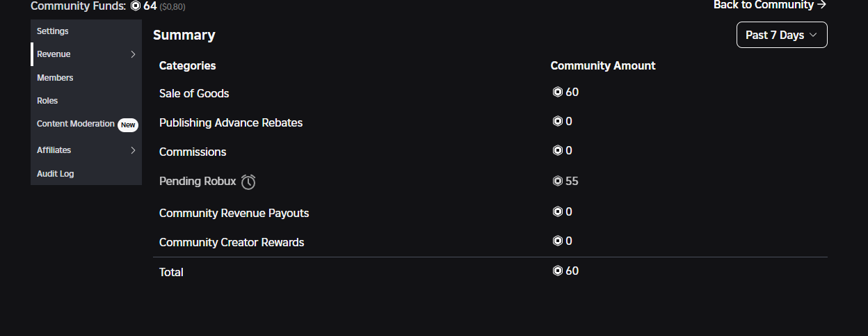This screenshot has height=336, width=868.
Task: Open Content Moderation page
Action: coord(76,124)
